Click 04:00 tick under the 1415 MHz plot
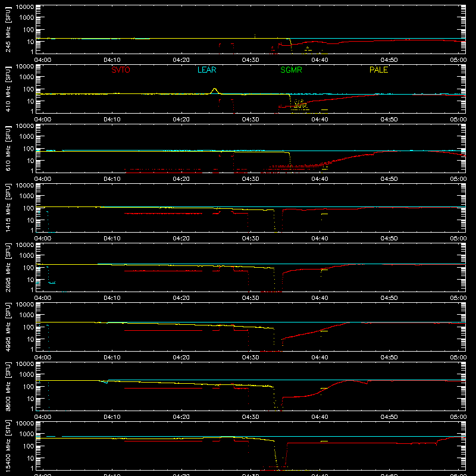The height and width of the screenshot is (476, 476). [x=42, y=239]
